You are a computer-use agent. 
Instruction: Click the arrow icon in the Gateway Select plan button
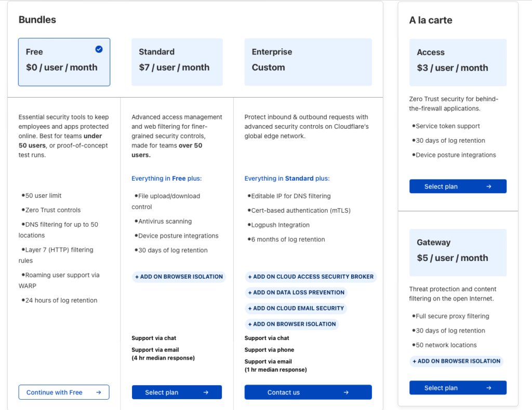488,388
